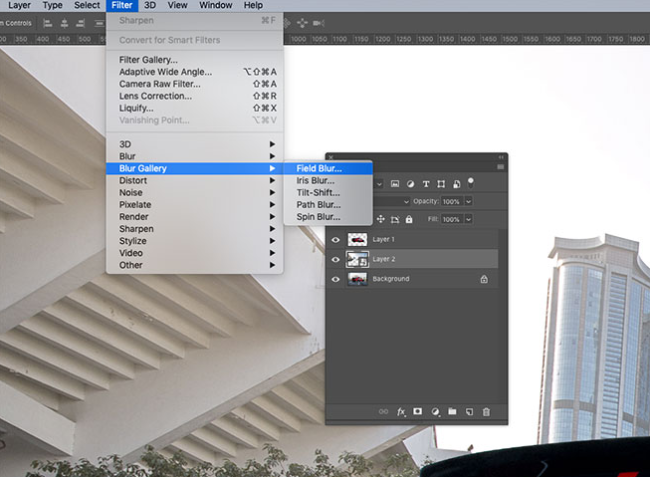The height and width of the screenshot is (477, 650).
Task: Create new fill or adjustment layer
Action: [435, 412]
